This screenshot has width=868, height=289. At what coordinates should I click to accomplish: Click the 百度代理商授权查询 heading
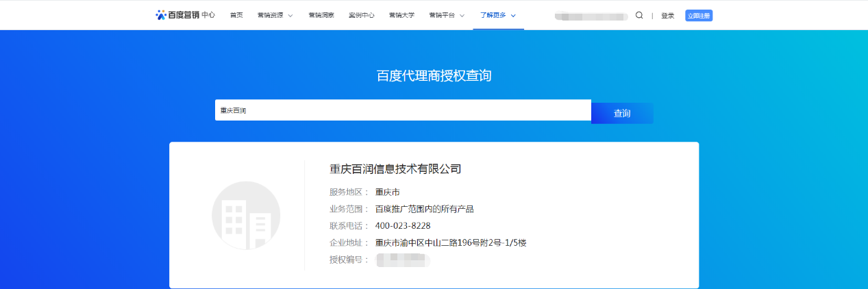coord(434,76)
